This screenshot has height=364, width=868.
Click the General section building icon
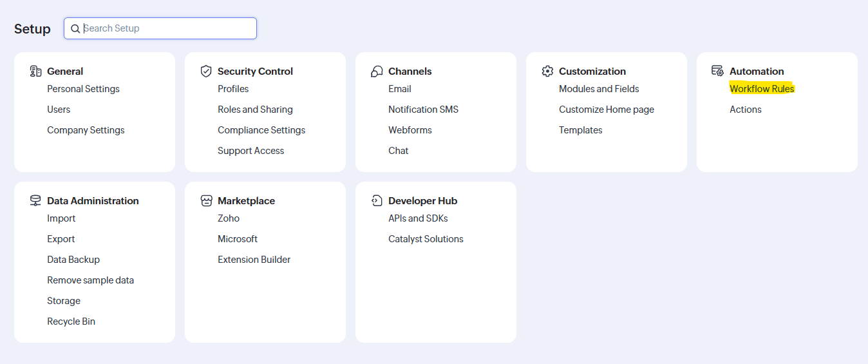35,71
